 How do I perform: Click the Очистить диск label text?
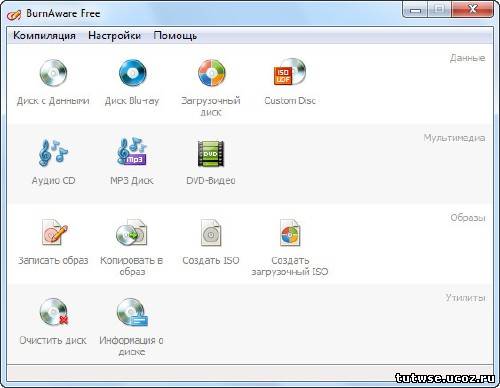53,340
